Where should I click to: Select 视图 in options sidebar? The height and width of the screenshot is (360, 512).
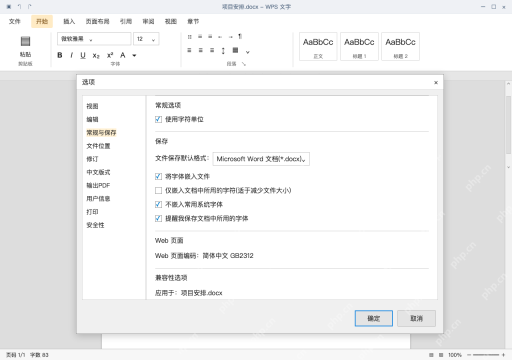[x=92, y=106]
